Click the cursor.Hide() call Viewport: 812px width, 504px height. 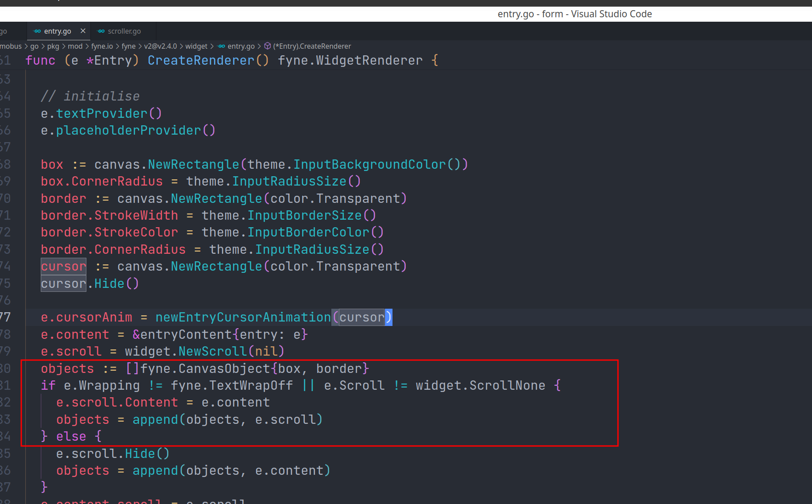pos(90,283)
